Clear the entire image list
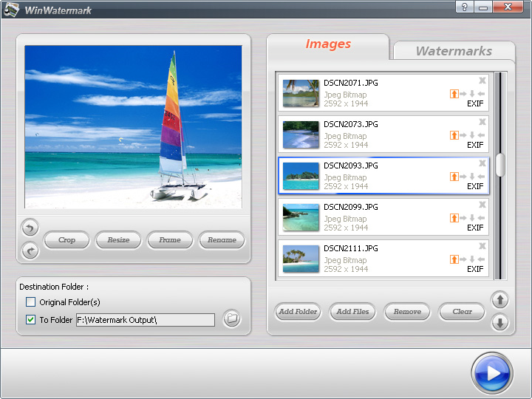Screen dimensions: 532x399 pyautogui.click(x=462, y=312)
